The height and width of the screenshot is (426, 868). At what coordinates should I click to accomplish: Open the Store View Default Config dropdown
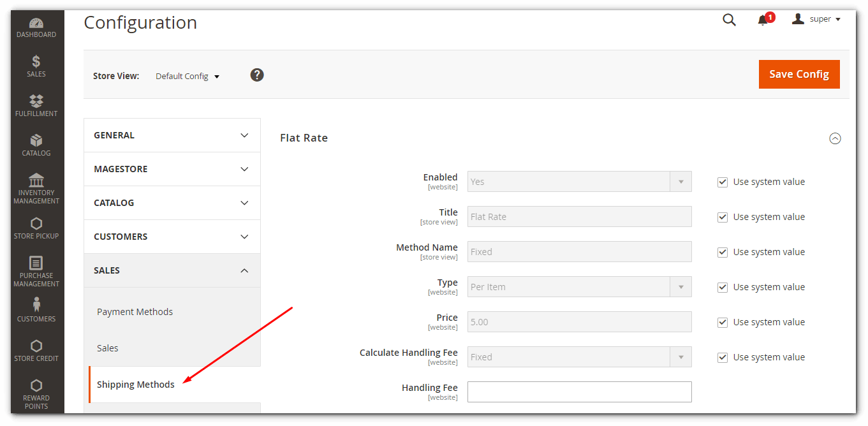[x=188, y=76]
